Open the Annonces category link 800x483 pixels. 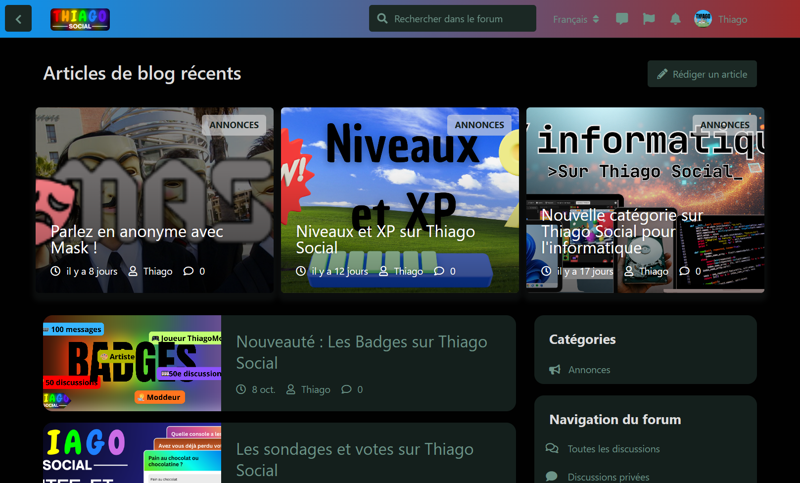pyautogui.click(x=589, y=370)
